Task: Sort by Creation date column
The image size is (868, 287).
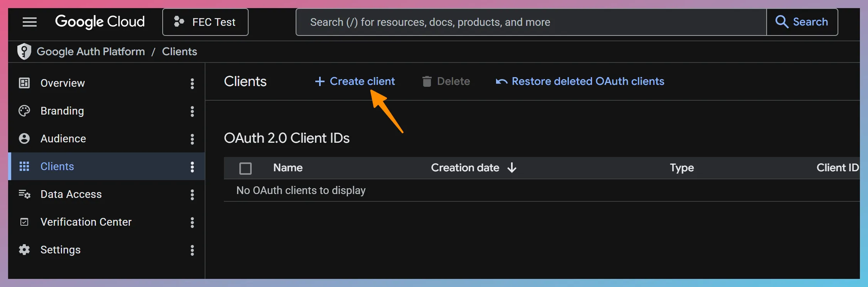Action: 465,168
